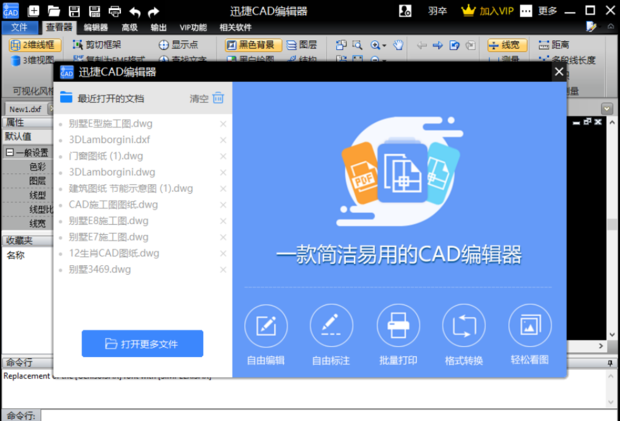Open the 文件 menu
620x421 pixels.
point(19,27)
